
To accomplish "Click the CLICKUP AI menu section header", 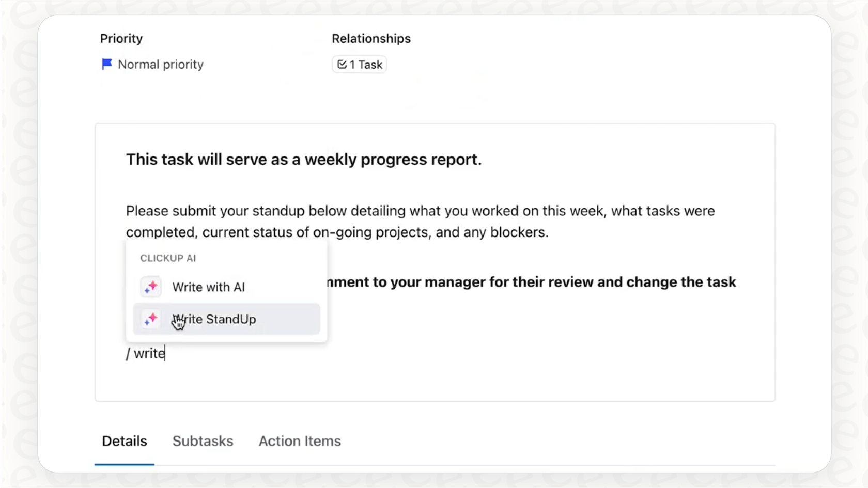I will pyautogui.click(x=168, y=258).
